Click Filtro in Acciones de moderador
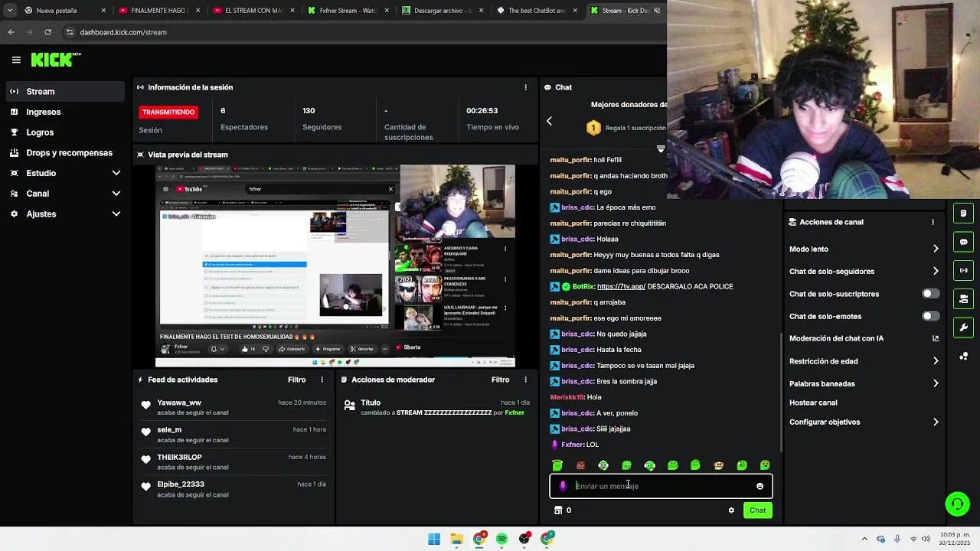Viewport: 980px width, 551px height. tap(500, 380)
